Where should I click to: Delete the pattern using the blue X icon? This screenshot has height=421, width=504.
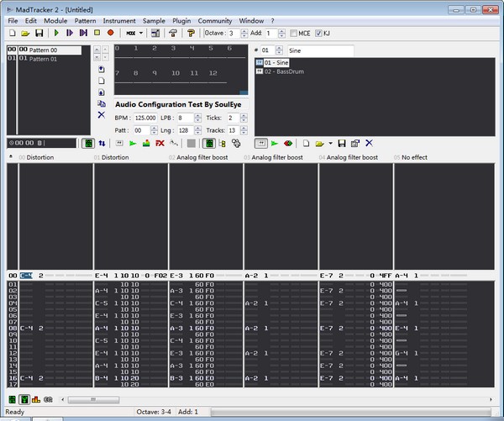click(x=101, y=114)
